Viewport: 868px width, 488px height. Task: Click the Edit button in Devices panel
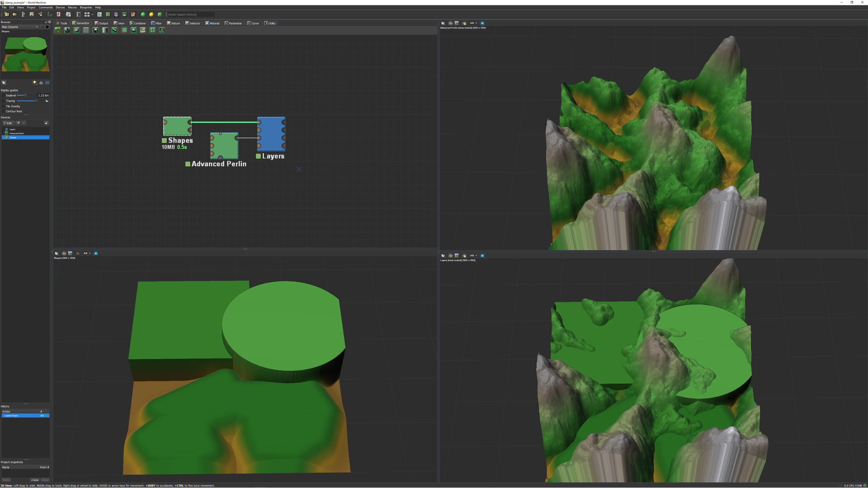coord(8,123)
